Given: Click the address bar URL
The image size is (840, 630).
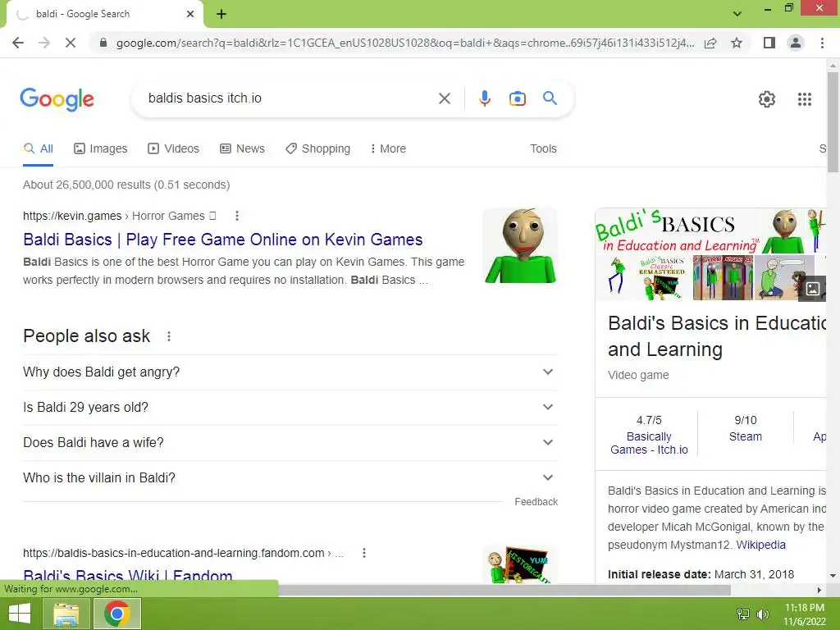Looking at the screenshot, I should point(405,43).
